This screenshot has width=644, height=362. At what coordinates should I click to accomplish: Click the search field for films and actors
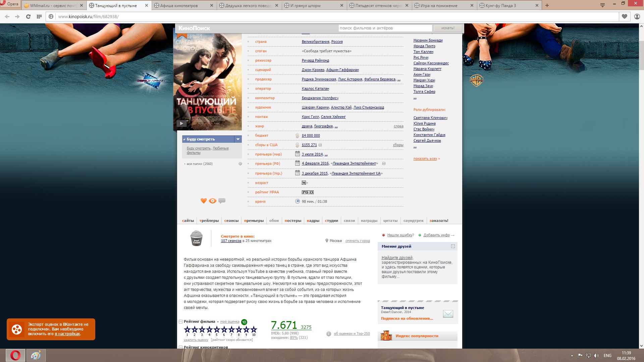pyautogui.click(x=385, y=28)
